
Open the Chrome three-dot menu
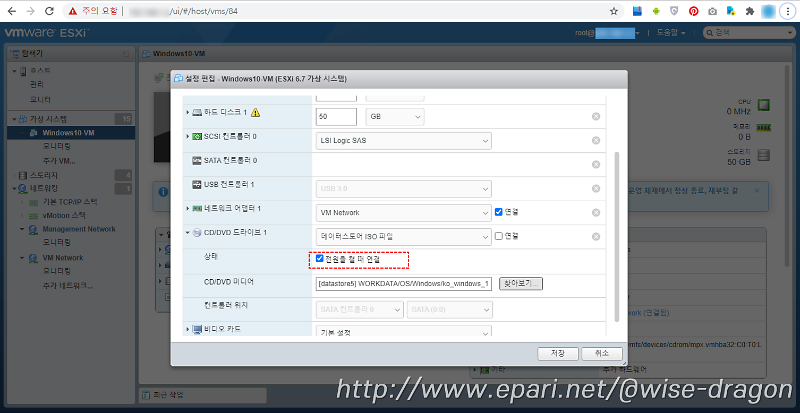pyautogui.click(x=786, y=11)
